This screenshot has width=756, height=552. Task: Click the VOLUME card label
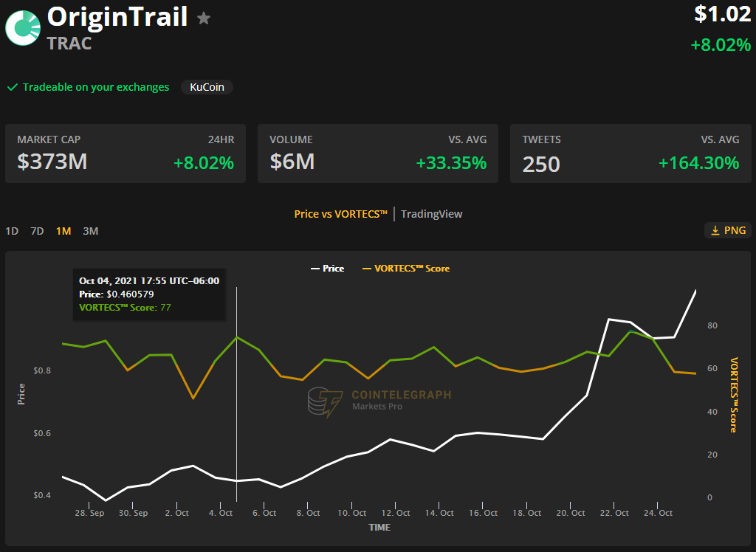point(291,139)
